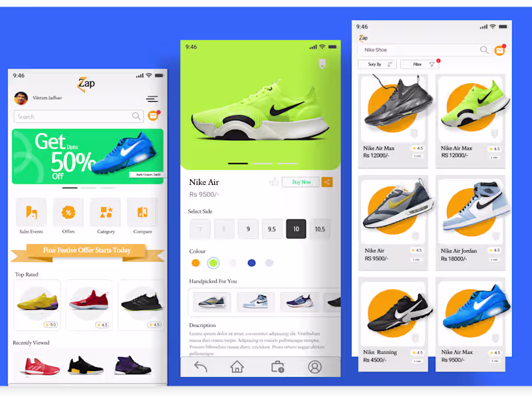Click the 'Nike Running' product name

pos(380,352)
